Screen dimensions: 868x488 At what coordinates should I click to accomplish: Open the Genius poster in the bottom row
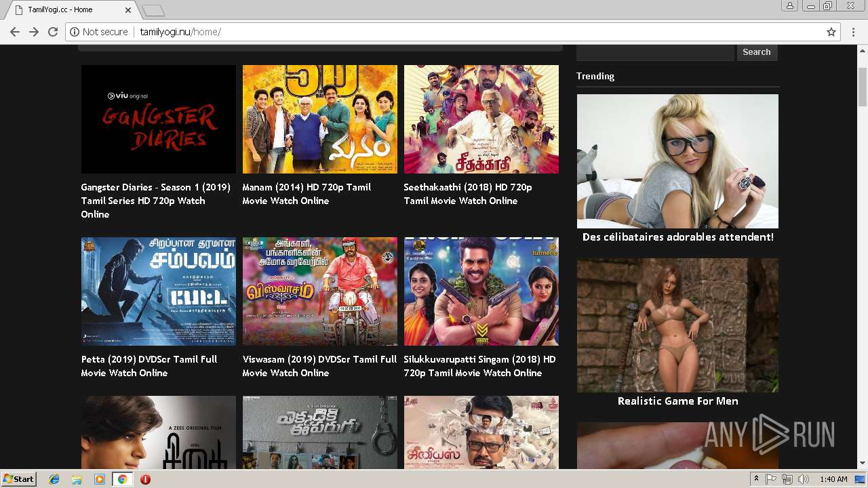click(481, 432)
